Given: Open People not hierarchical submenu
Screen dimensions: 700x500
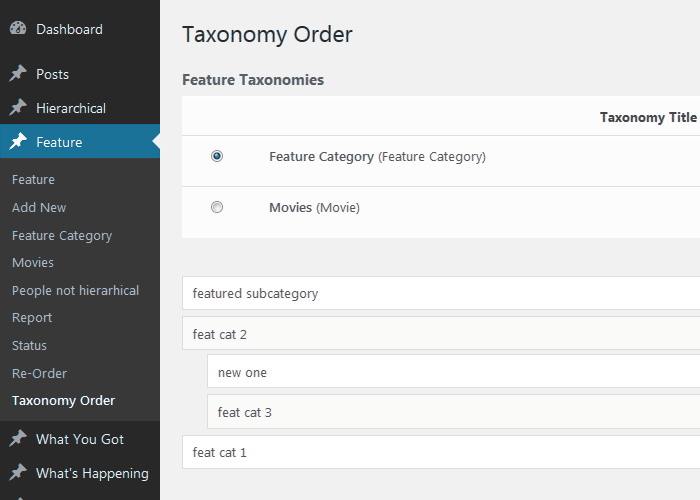Looking at the screenshot, I should click(x=75, y=290).
